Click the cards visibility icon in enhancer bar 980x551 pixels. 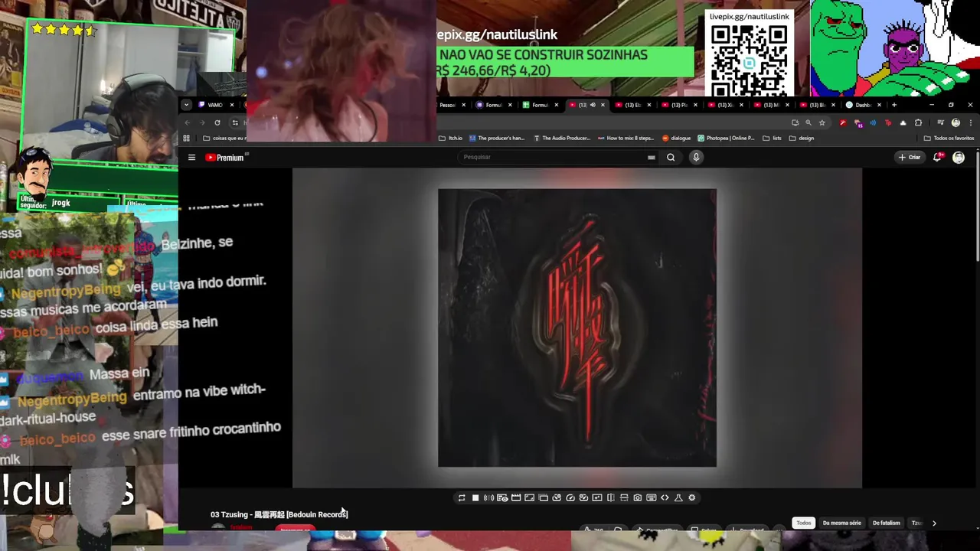coord(502,497)
